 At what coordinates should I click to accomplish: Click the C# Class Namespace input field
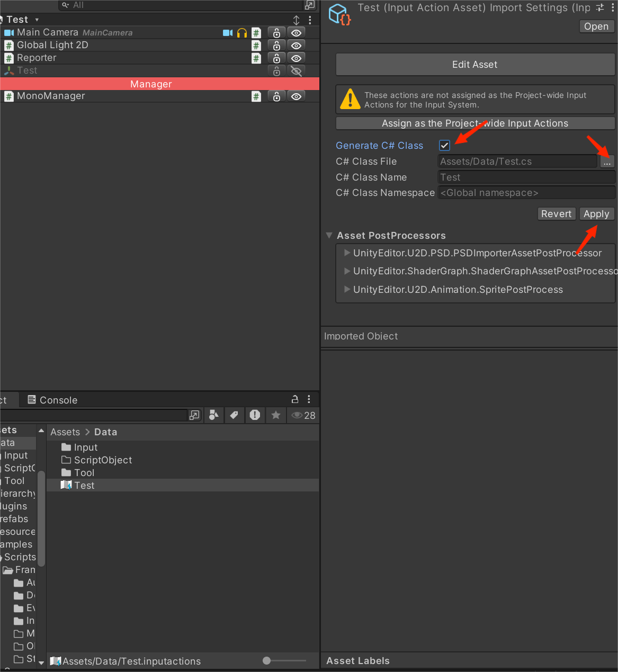(526, 193)
